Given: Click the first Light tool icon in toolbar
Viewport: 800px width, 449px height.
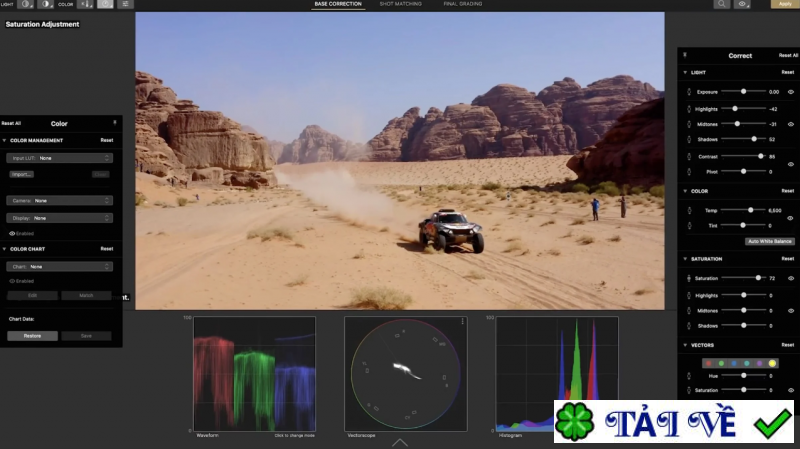Looking at the screenshot, I should coord(26,4).
